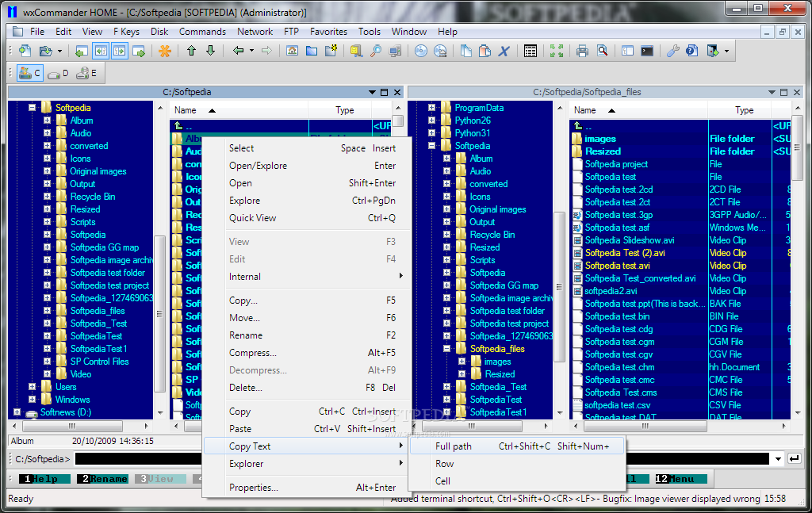The image size is (812, 513).
Task: Click the green down arrow icon
Action: [x=210, y=51]
